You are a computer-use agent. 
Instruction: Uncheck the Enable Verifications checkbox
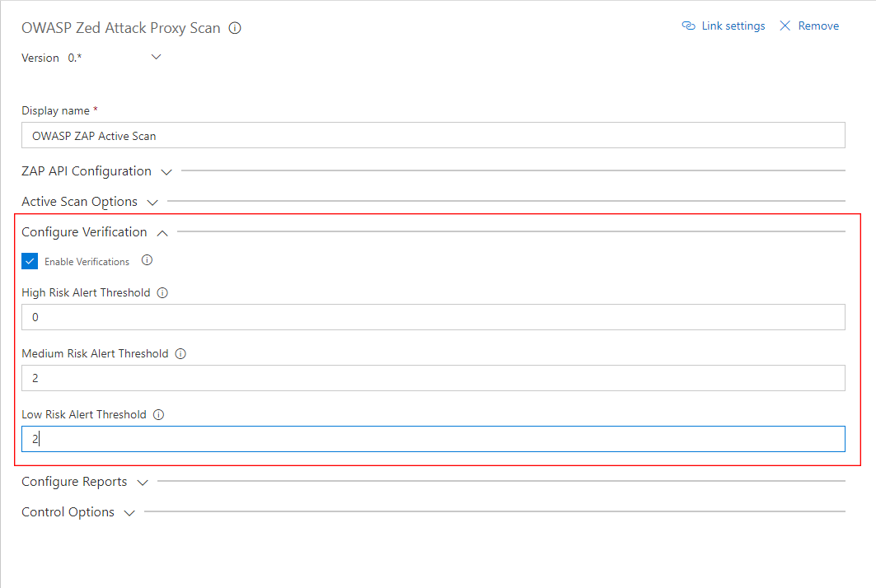(30, 261)
